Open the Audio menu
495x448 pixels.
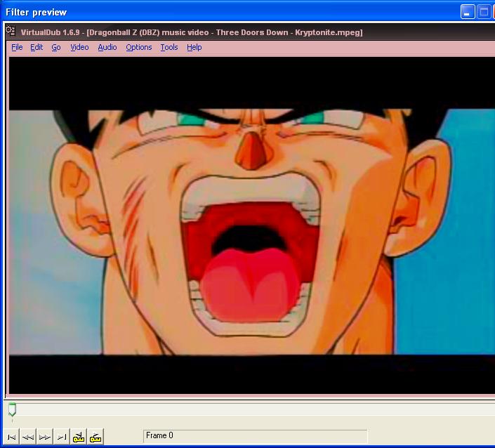click(x=107, y=47)
